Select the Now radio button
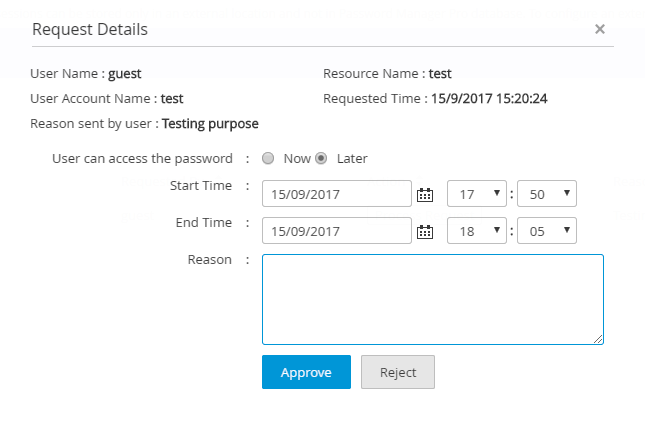Screen dimensions: 645x446 (268, 158)
